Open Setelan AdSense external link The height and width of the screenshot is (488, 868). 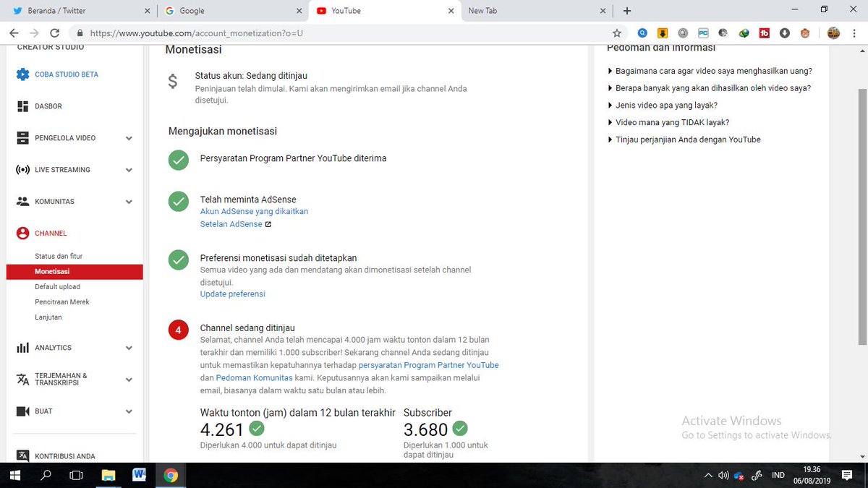[236, 224]
